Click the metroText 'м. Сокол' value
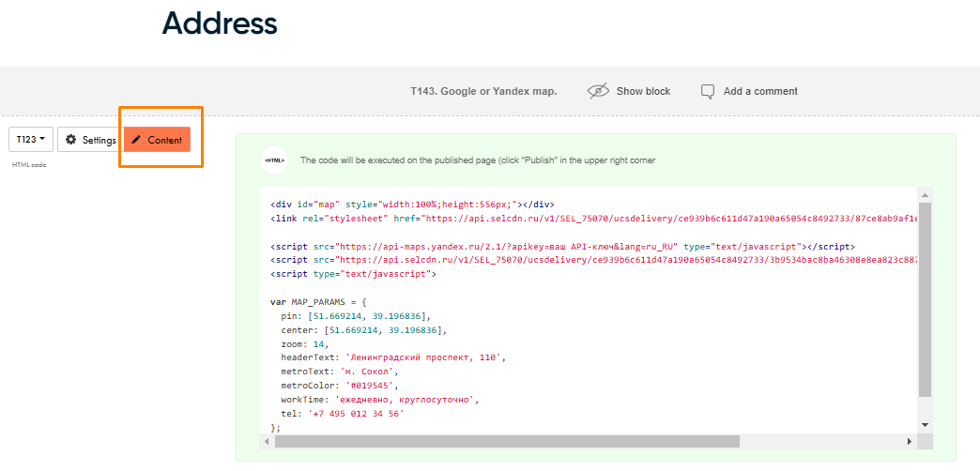This screenshot has height=471, width=980. click(x=369, y=372)
